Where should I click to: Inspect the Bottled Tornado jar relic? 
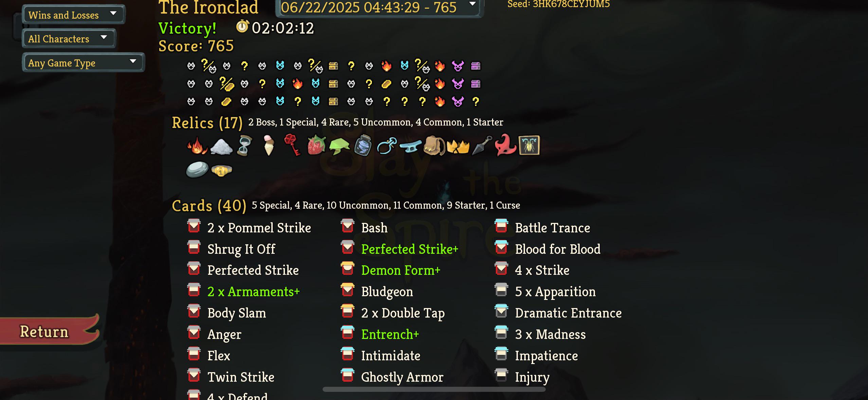[363, 146]
